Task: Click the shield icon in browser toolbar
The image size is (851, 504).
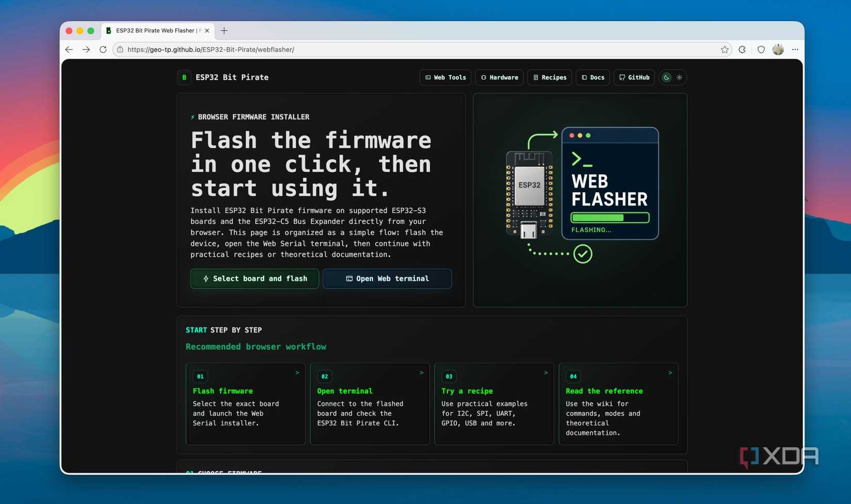Action: point(761,49)
